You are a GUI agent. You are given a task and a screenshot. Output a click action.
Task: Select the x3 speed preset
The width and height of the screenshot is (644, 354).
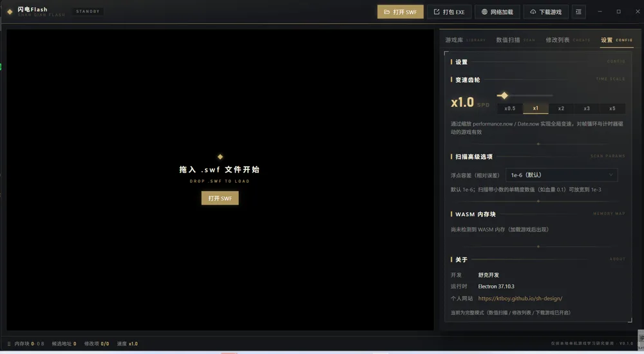pos(587,108)
